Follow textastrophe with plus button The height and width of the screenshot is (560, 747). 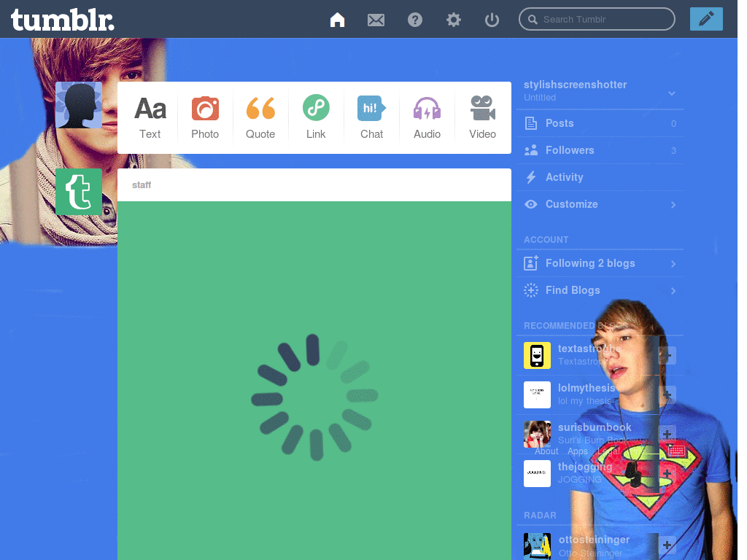667,355
